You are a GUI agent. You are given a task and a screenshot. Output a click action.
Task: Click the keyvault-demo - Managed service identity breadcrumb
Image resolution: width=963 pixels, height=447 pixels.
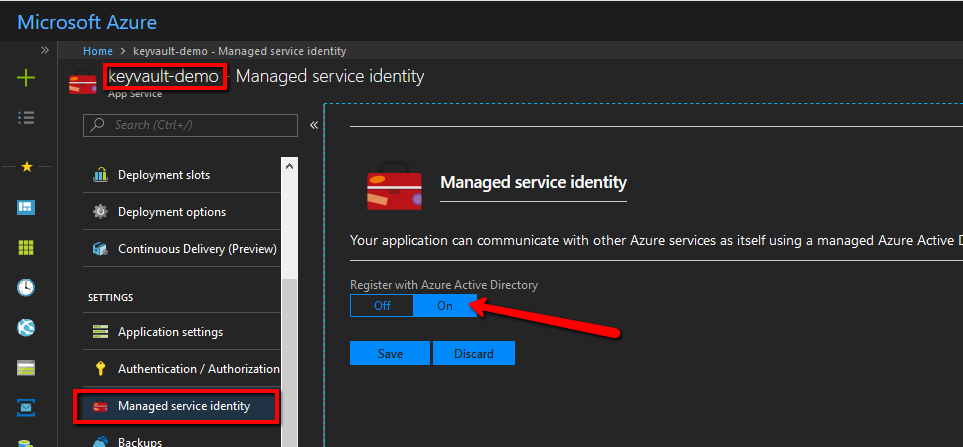coord(240,51)
